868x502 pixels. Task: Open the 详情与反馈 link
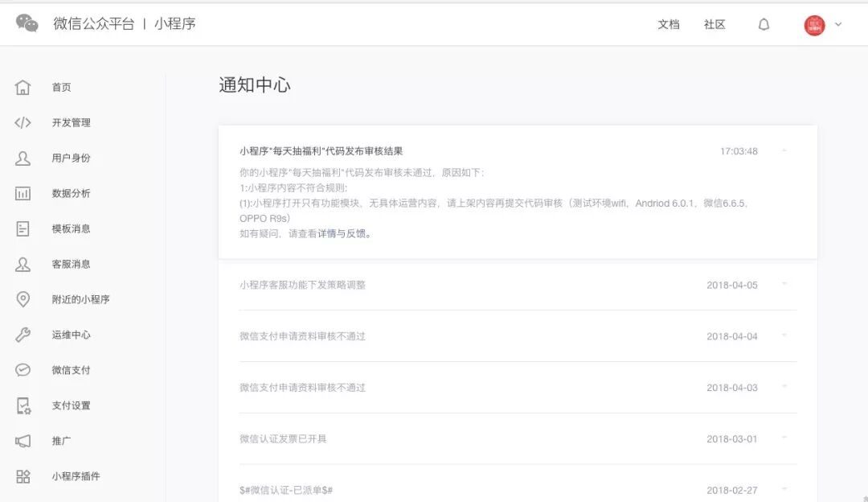(x=342, y=234)
